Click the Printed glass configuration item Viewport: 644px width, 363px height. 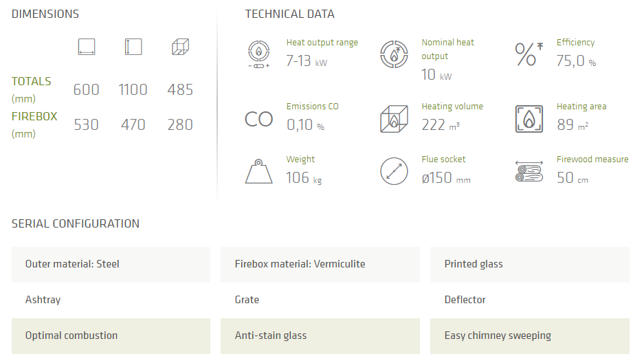coord(529,264)
